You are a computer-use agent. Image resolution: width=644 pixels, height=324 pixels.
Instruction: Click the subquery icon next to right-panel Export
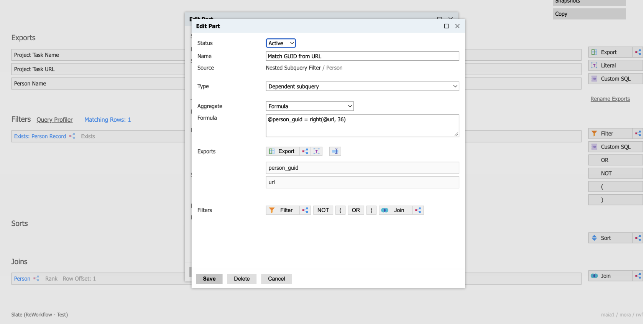pos(638,52)
